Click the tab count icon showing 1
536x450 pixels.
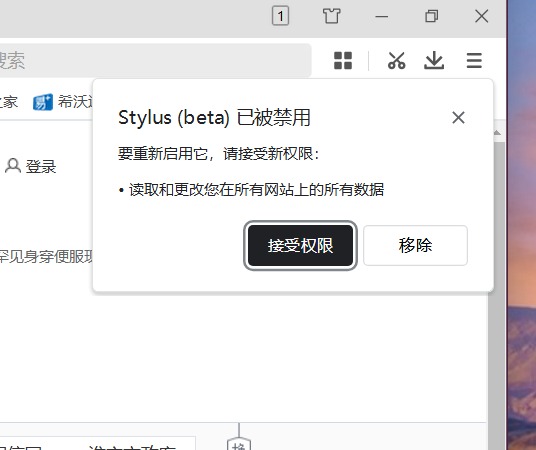[280, 16]
